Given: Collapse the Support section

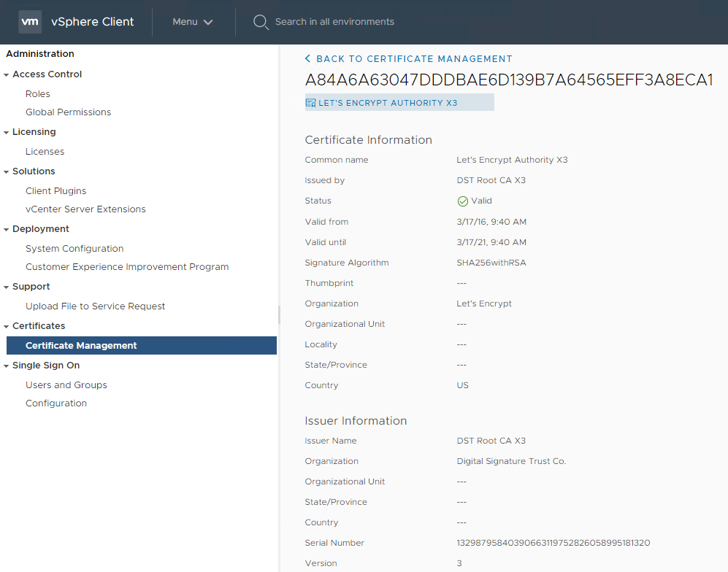Looking at the screenshot, I should (6, 287).
